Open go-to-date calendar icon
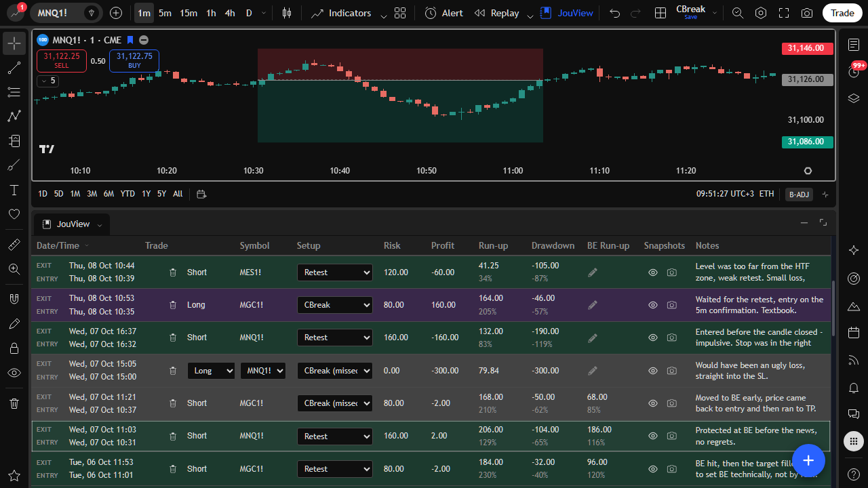The image size is (868, 488). point(201,194)
